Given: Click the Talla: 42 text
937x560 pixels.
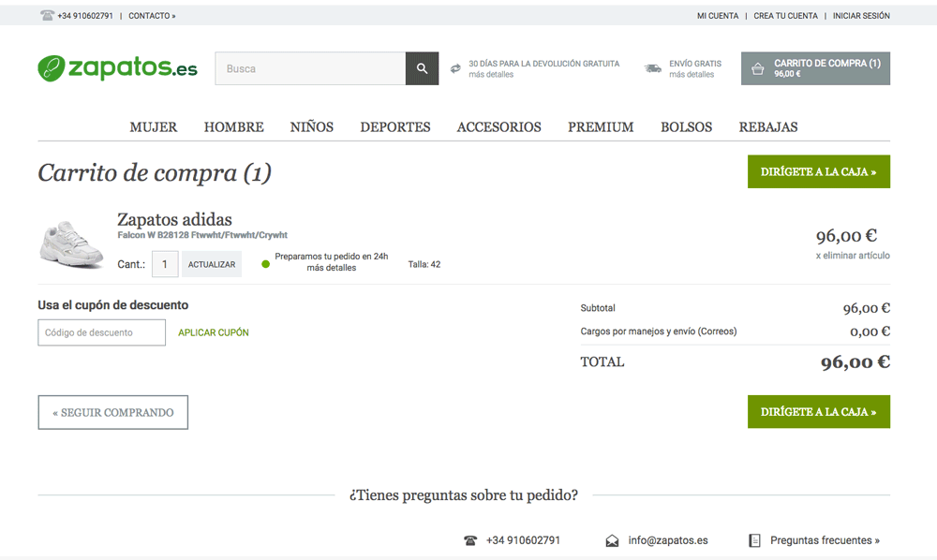Looking at the screenshot, I should [x=424, y=264].
